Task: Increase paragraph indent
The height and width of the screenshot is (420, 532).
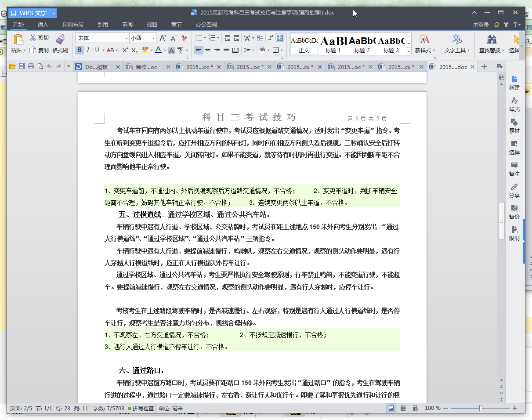Action: click(x=236, y=38)
